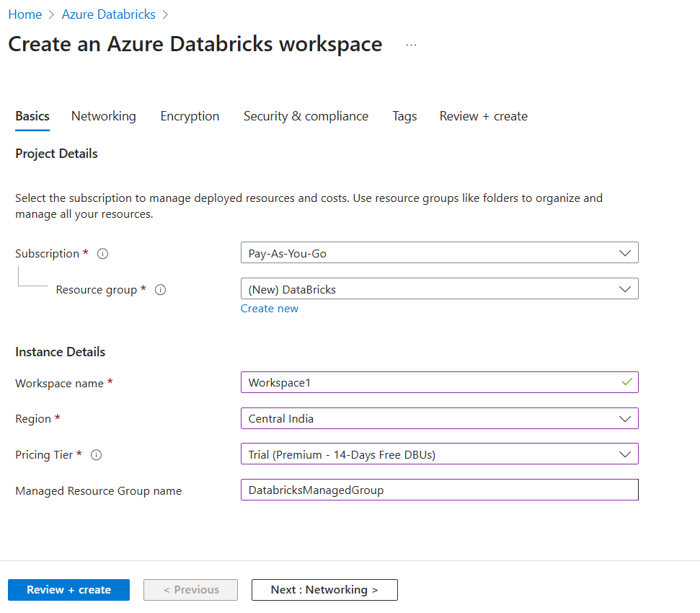Click the Workspace name label
This screenshot has width=700, height=613.
[59, 383]
